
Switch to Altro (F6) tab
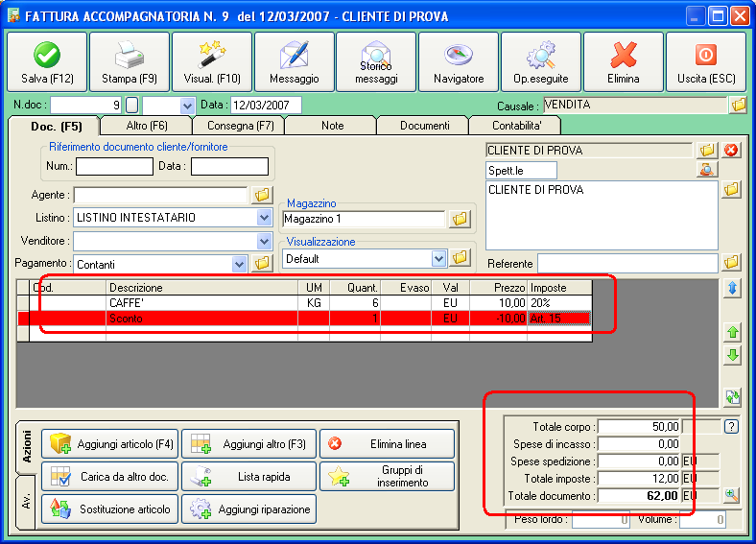tap(147, 126)
